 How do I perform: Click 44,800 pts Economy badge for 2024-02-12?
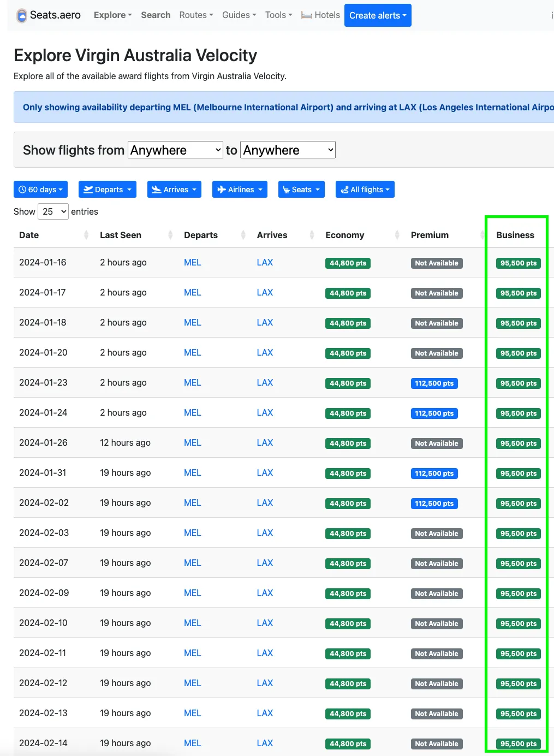pos(348,684)
